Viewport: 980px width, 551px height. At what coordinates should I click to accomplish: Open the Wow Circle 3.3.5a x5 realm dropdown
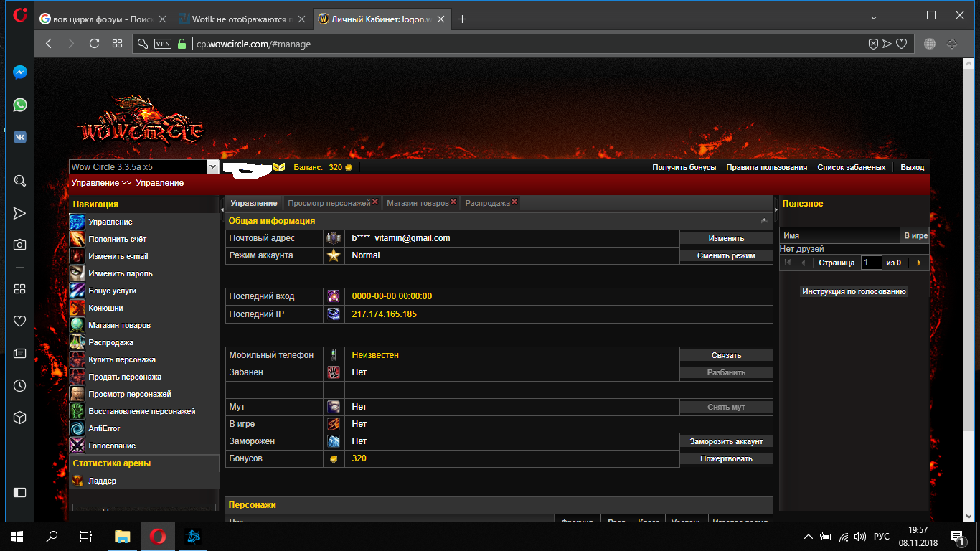(x=212, y=166)
